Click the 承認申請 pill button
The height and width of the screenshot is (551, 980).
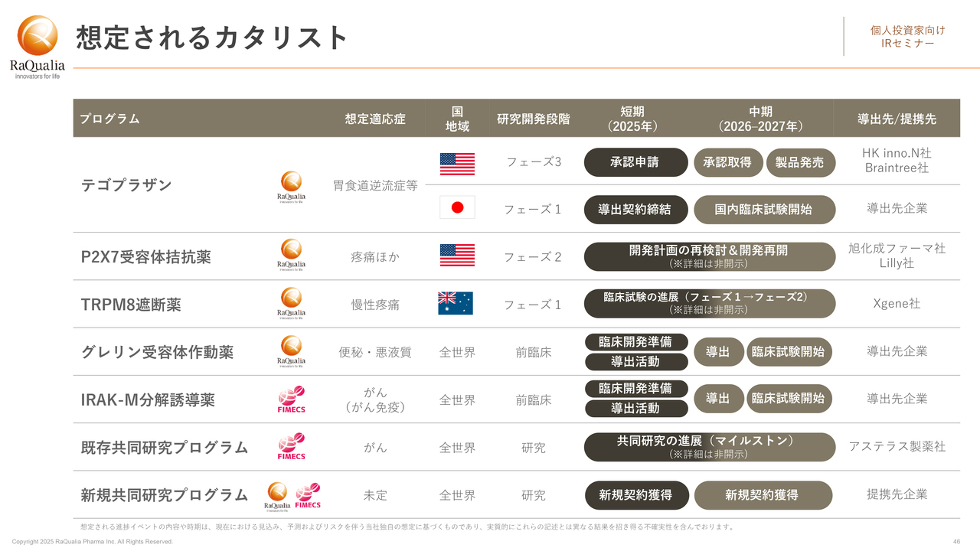point(635,162)
